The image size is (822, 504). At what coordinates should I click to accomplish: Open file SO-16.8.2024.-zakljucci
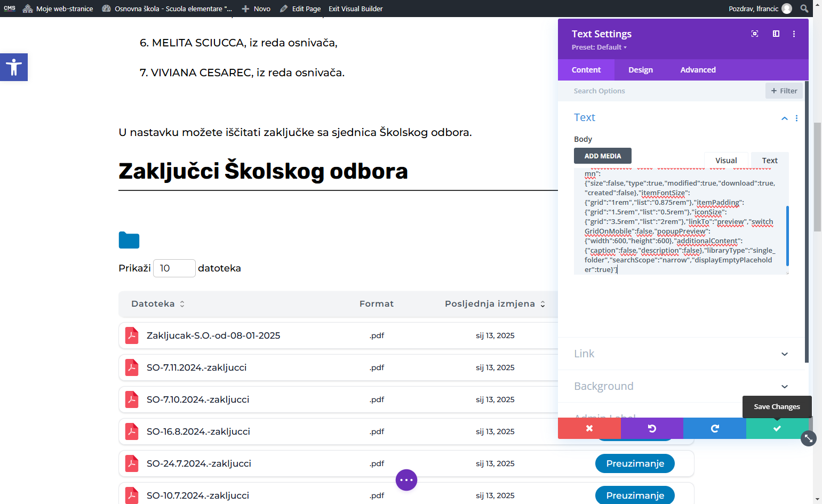(198, 431)
